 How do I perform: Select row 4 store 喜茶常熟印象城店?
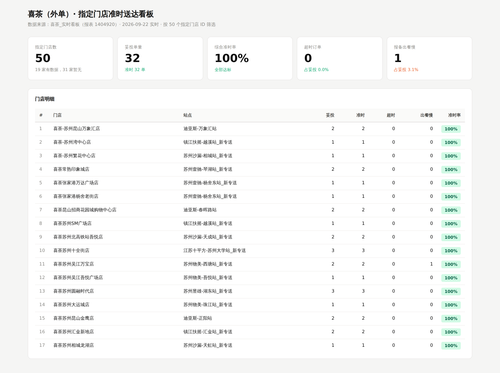[x=71, y=169]
